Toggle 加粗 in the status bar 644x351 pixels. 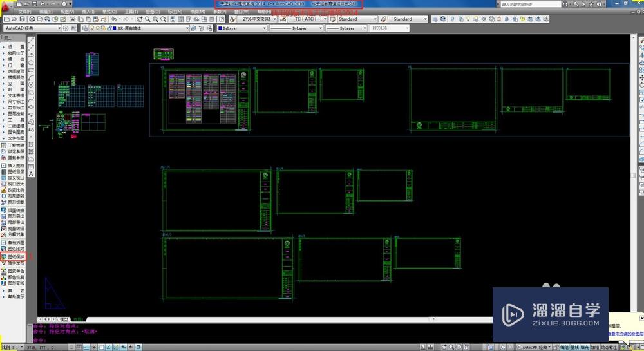tap(594, 347)
